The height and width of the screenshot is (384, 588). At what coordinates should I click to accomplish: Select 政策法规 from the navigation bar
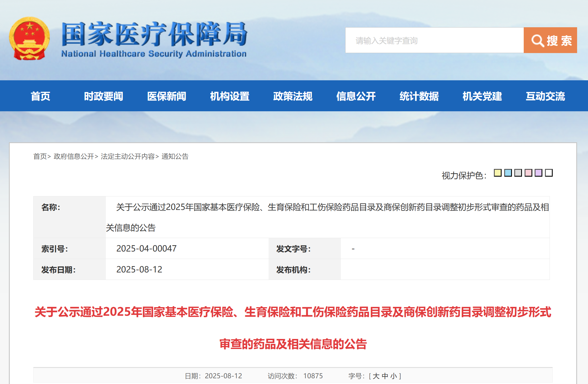point(293,96)
